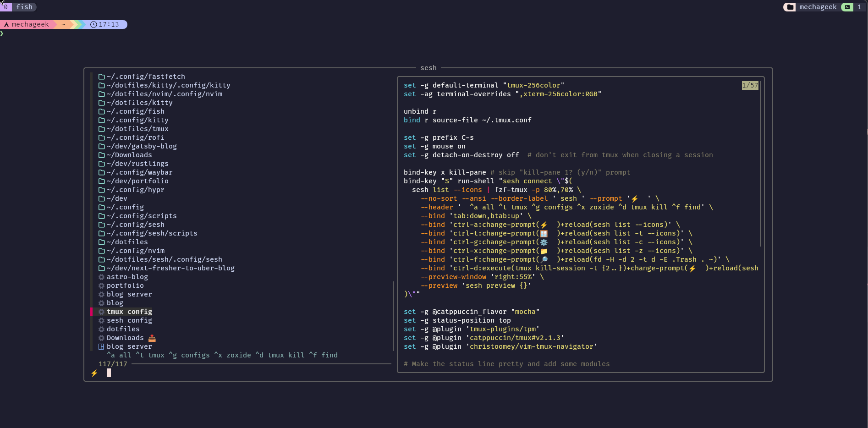The height and width of the screenshot is (428, 868).
Task: Click gear icon beside astro-blog entry
Action: click(102, 277)
